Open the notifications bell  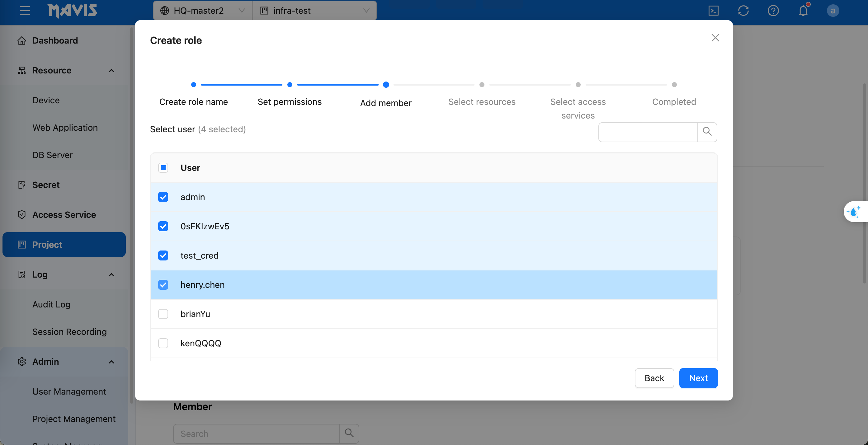point(803,11)
